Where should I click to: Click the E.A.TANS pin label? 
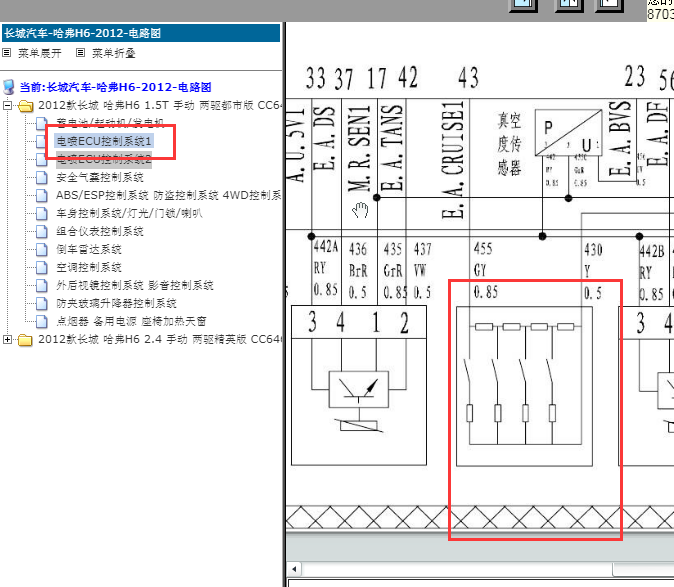[x=392, y=148]
